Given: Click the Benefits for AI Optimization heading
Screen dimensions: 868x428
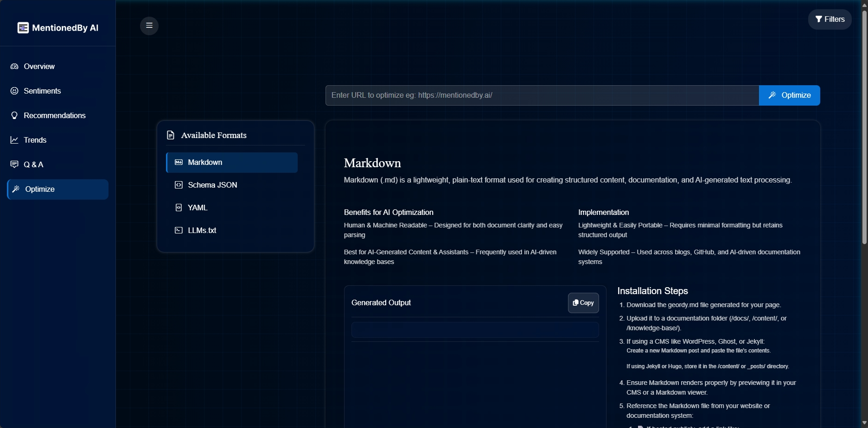Looking at the screenshot, I should 389,212.
